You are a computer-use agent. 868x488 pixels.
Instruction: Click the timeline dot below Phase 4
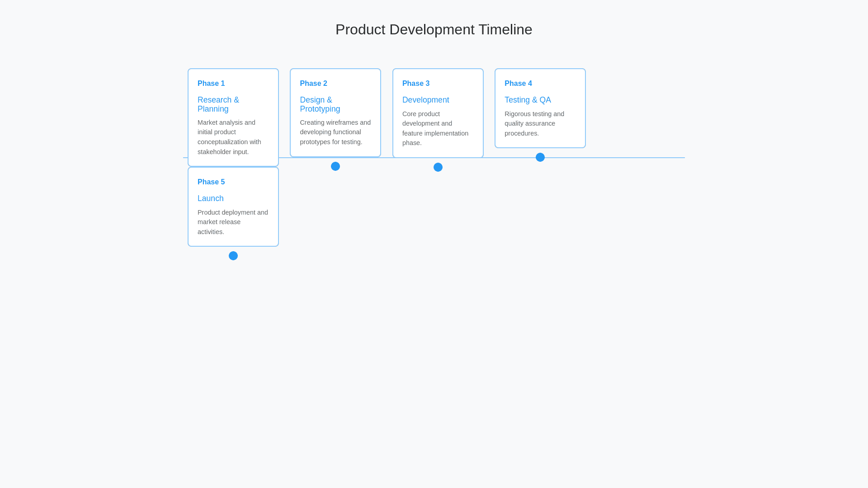coord(540,157)
